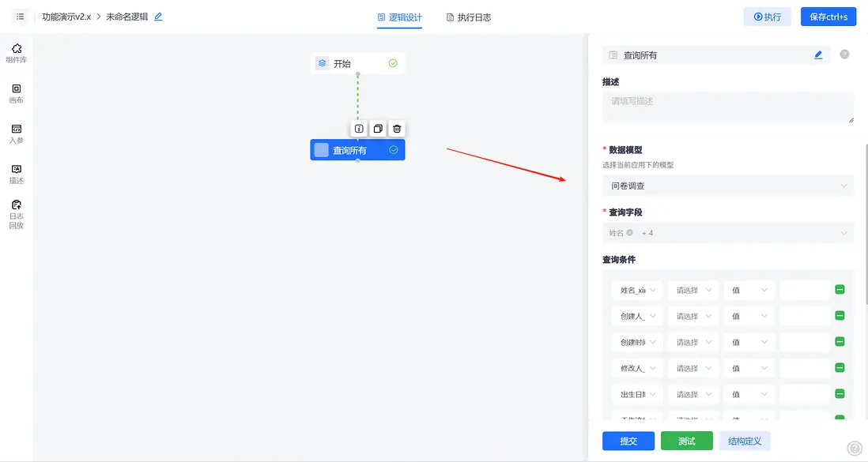
Task: Click the 描述 textarea 请填写描述
Action: click(x=728, y=107)
